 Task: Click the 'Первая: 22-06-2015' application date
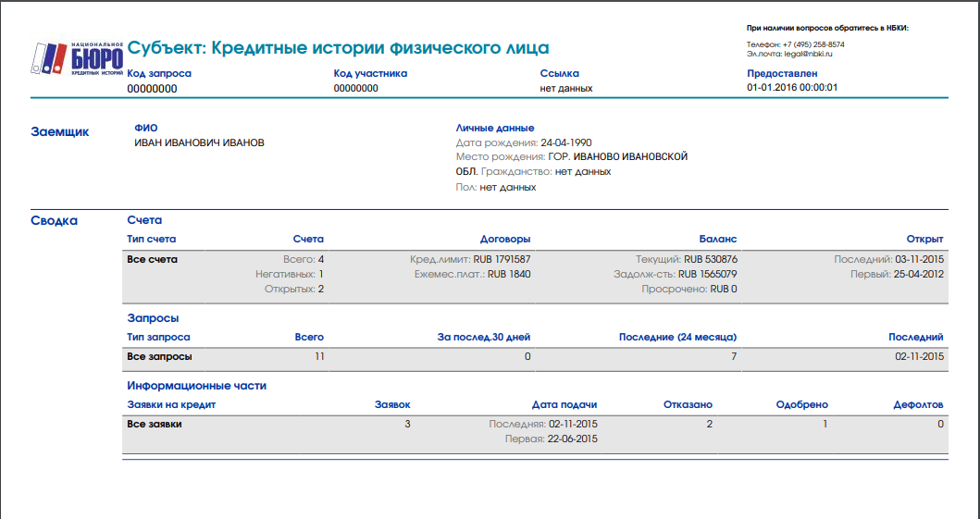552,439
